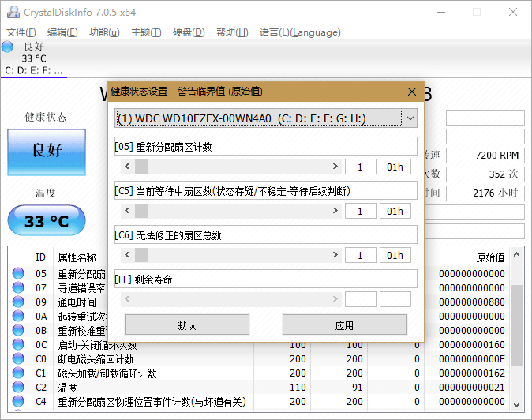
Task: Click the C6 uncorrectable sector slider thumb
Action: point(141,255)
